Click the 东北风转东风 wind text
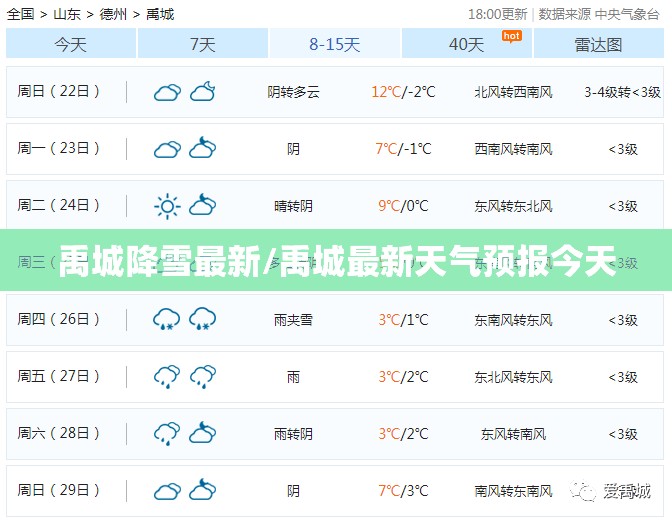This screenshot has height=521, width=672. [513, 377]
